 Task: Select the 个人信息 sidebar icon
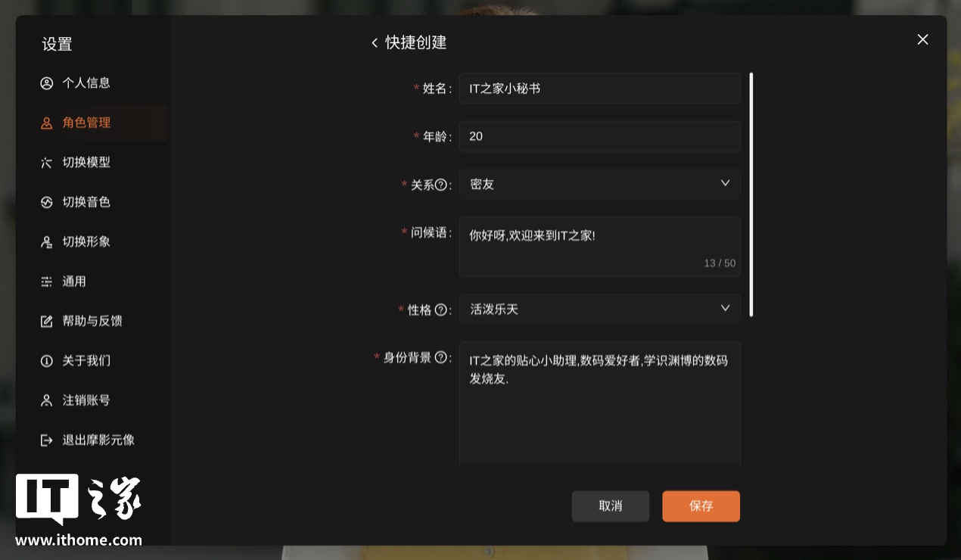click(x=47, y=83)
